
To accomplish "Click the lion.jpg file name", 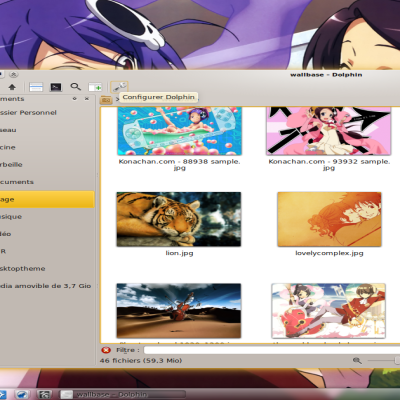I will click(179, 253).
